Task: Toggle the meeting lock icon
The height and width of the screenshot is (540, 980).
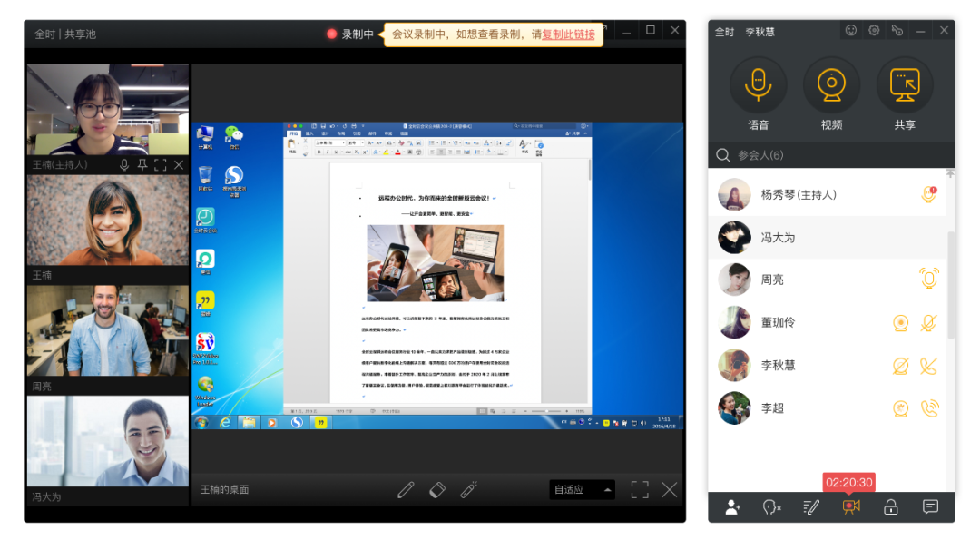Action: [891, 507]
